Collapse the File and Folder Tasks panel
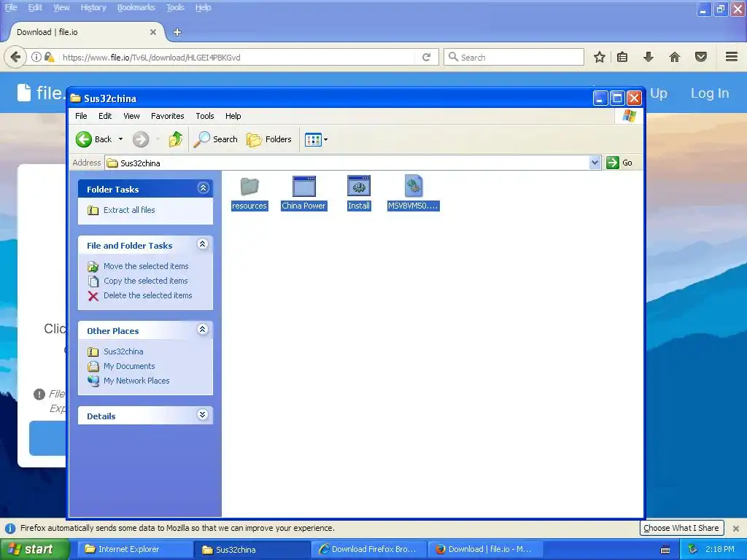The height and width of the screenshot is (560, 747). click(x=203, y=244)
